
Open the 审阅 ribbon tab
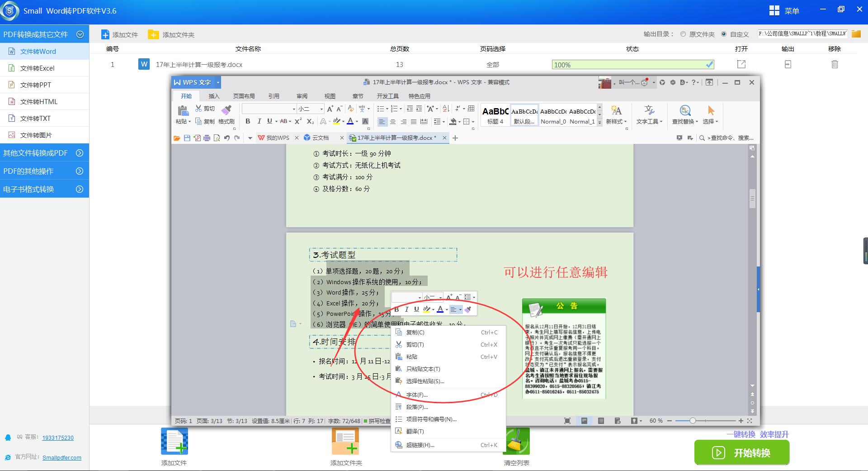pos(302,96)
